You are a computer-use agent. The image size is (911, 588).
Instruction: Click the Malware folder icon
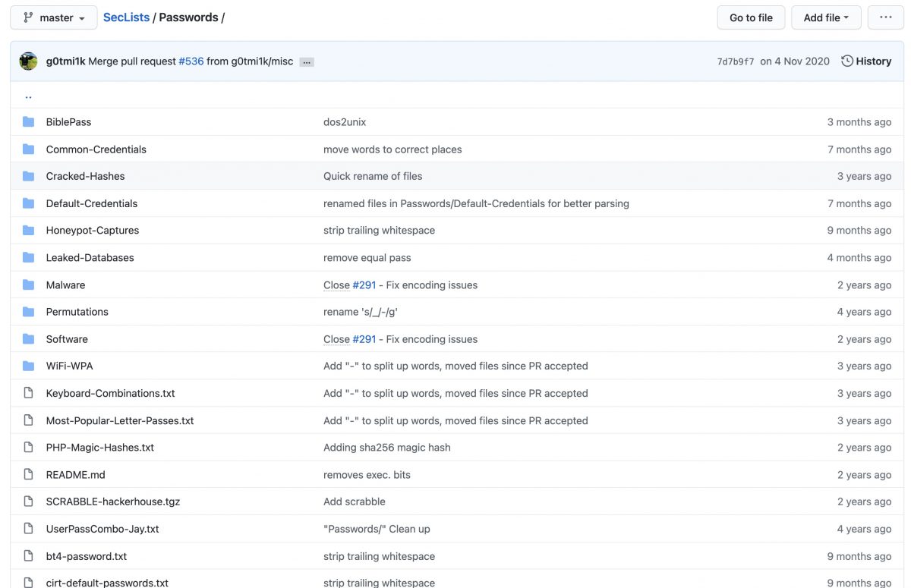click(x=29, y=285)
